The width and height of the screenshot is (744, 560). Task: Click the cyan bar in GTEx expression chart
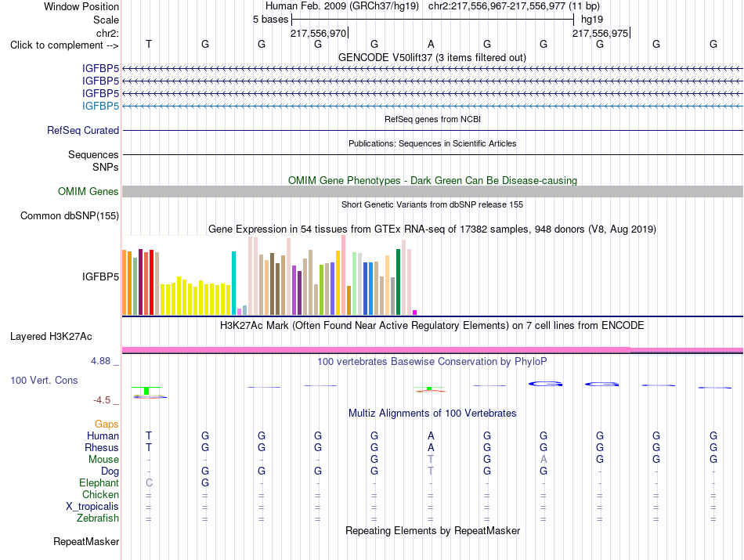233,283
